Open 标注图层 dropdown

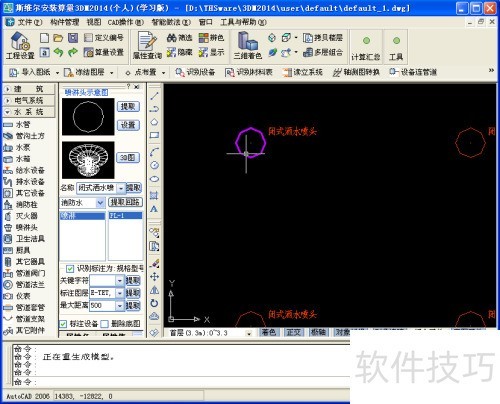pyautogui.click(x=120, y=293)
